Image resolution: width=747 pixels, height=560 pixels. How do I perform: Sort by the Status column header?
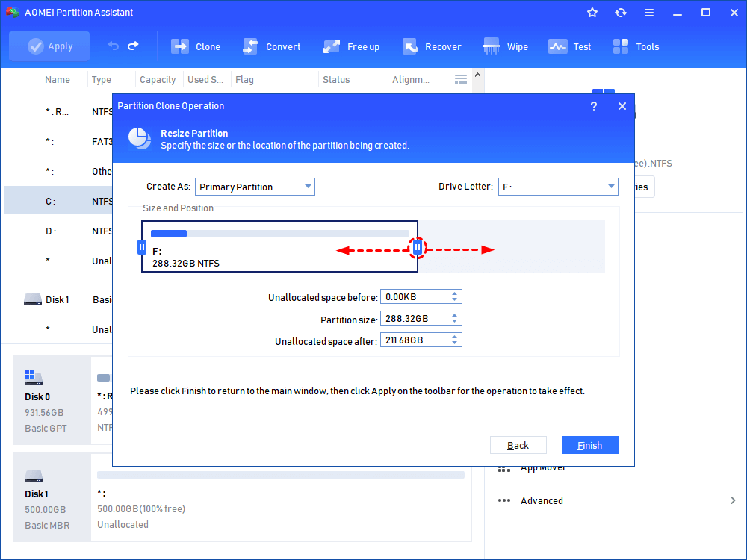point(336,80)
